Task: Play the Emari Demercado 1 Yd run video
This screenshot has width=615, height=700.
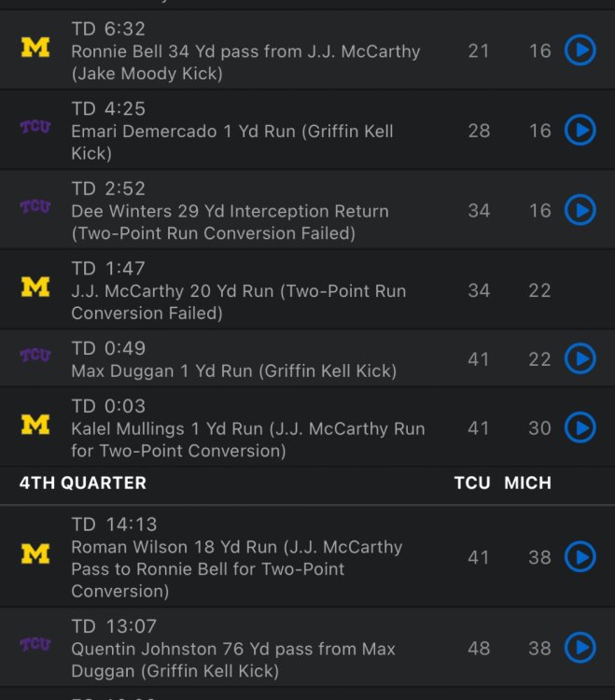Action: click(x=580, y=131)
